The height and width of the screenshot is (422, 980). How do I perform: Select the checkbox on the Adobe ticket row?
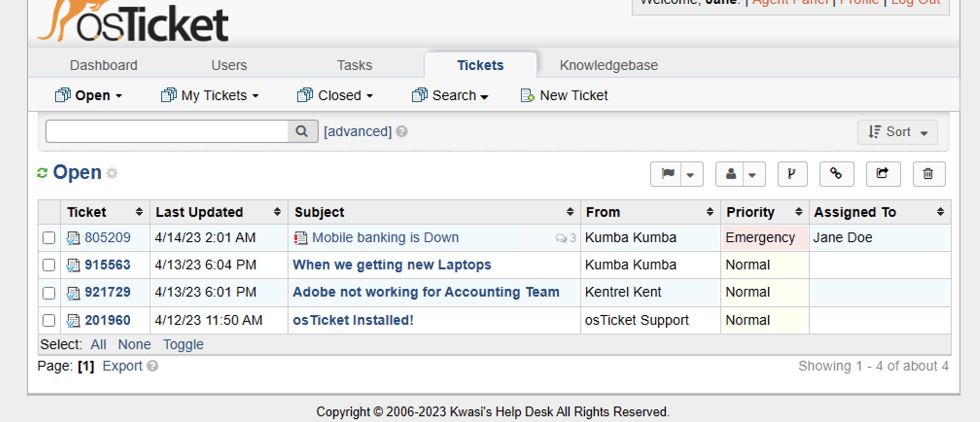pyautogui.click(x=49, y=293)
